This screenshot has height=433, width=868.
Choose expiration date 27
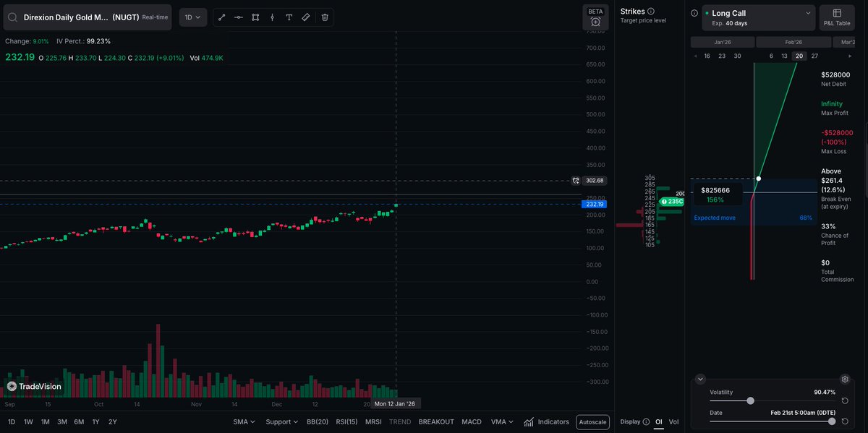pos(814,56)
